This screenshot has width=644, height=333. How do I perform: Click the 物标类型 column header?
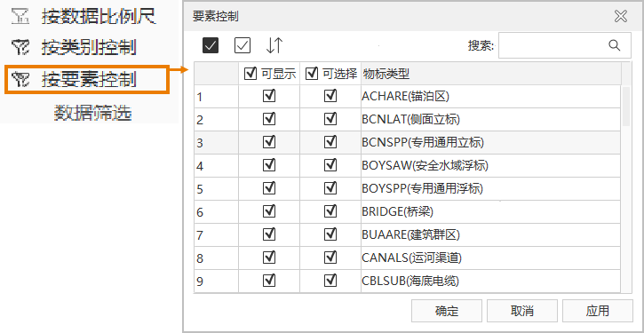[x=491, y=74]
